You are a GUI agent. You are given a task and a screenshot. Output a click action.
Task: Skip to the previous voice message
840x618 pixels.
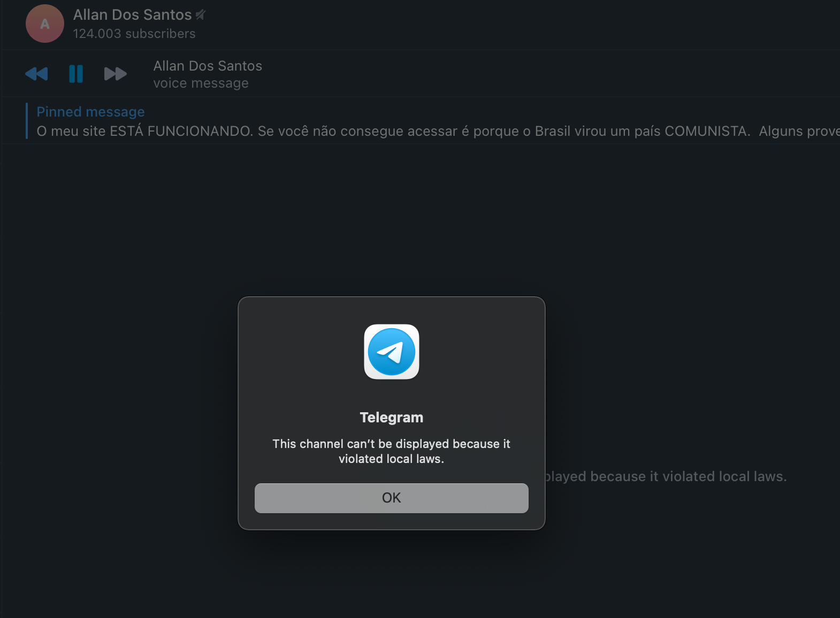click(36, 74)
